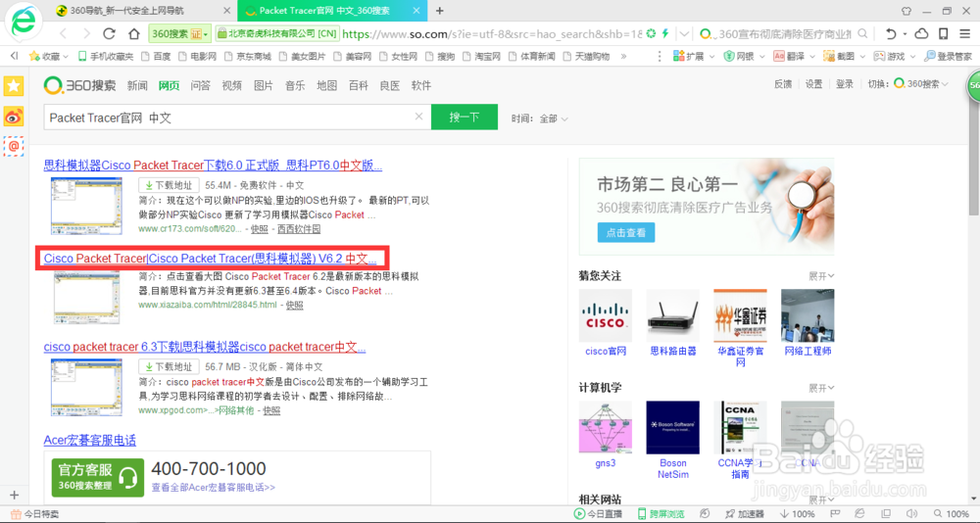This screenshot has width=980, height=523.
Task: Go forward to next page
Action: coord(86,33)
